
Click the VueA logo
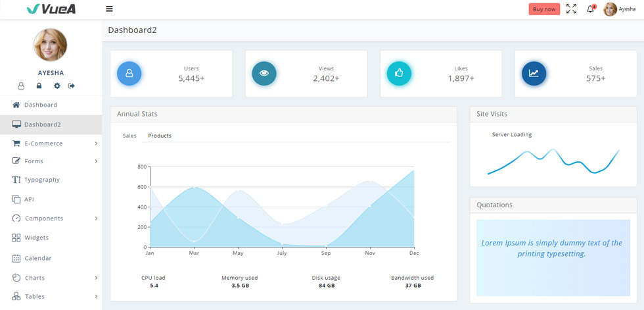click(x=51, y=9)
